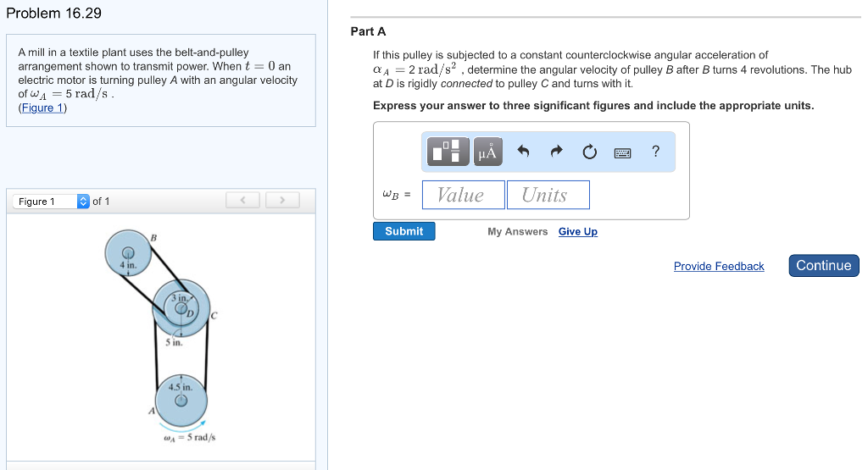The width and height of the screenshot is (868, 470).
Task: Click the Part A heading
Action: coord(368,31)
